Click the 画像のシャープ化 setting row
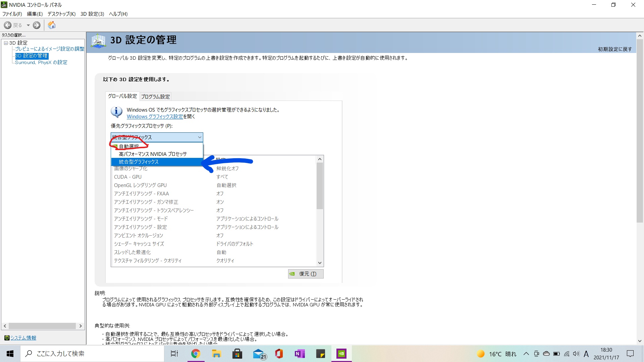Image resolution: width=644 pixels, height=362 pixels. tap(213, 169)
